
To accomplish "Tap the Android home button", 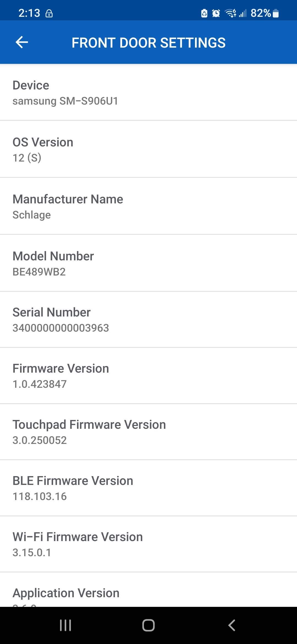I will (x=148, y=625).
